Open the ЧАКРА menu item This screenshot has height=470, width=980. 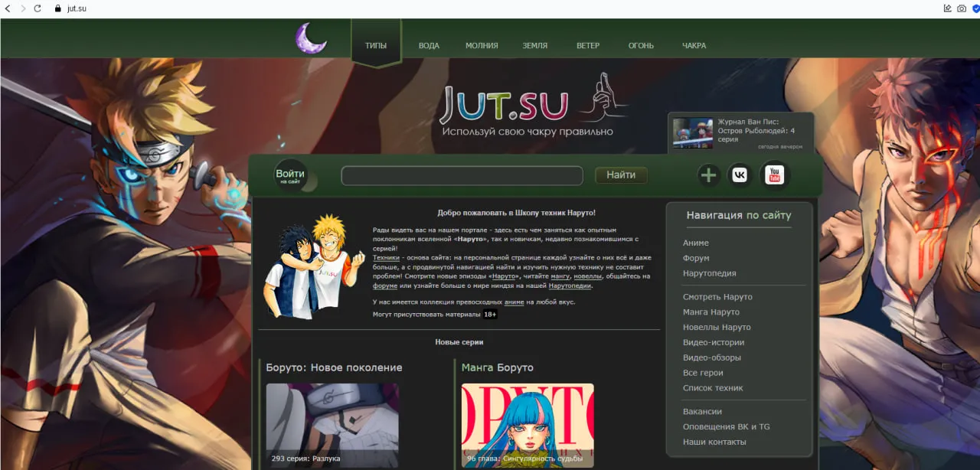coord(694,45)
